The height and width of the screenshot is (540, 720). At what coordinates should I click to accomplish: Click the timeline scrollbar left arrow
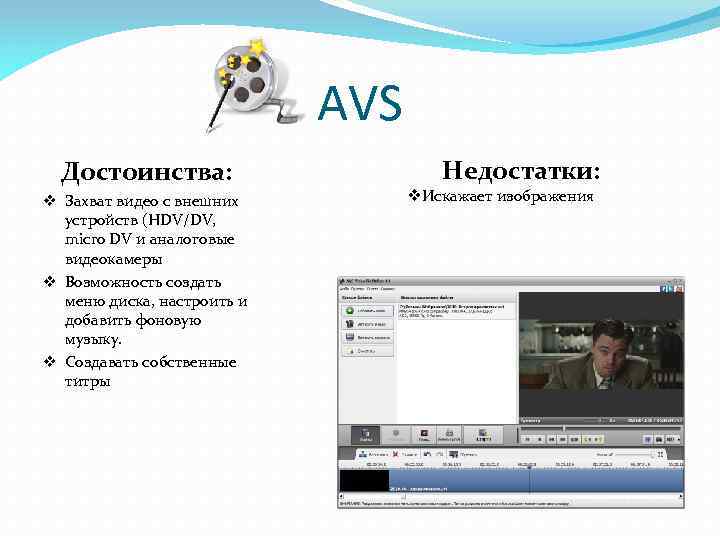pyautogui.click(x=341, y=496)
